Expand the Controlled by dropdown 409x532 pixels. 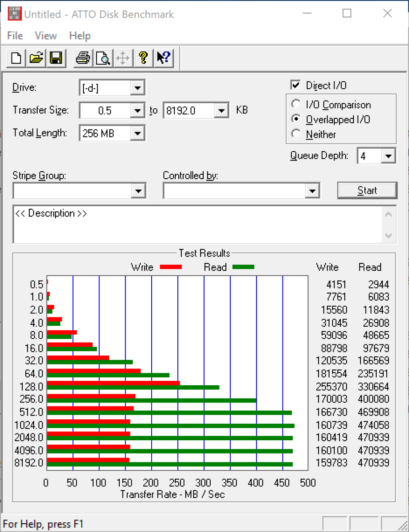pos(312,191)
